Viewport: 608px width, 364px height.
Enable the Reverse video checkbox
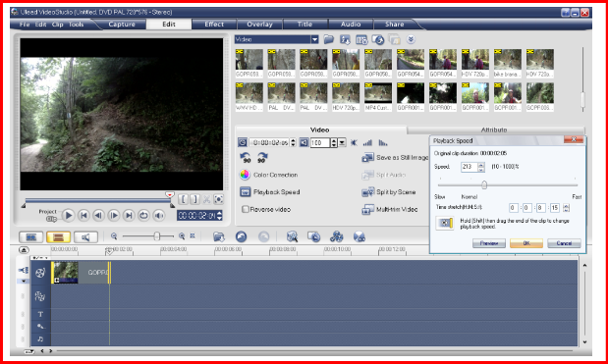tap(245, 210)
